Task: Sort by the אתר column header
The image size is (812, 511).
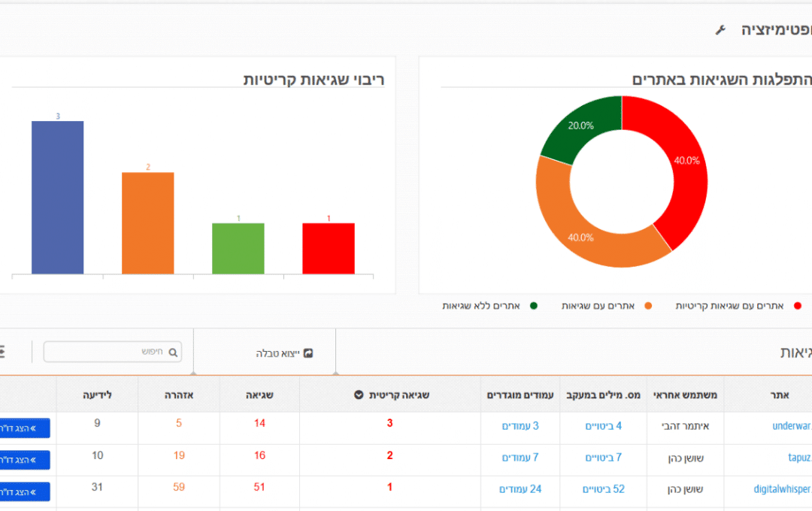Action: [x=780, y=395]
